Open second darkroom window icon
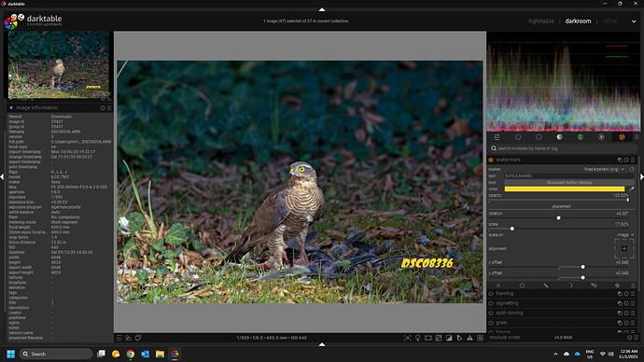 [138, 338]
